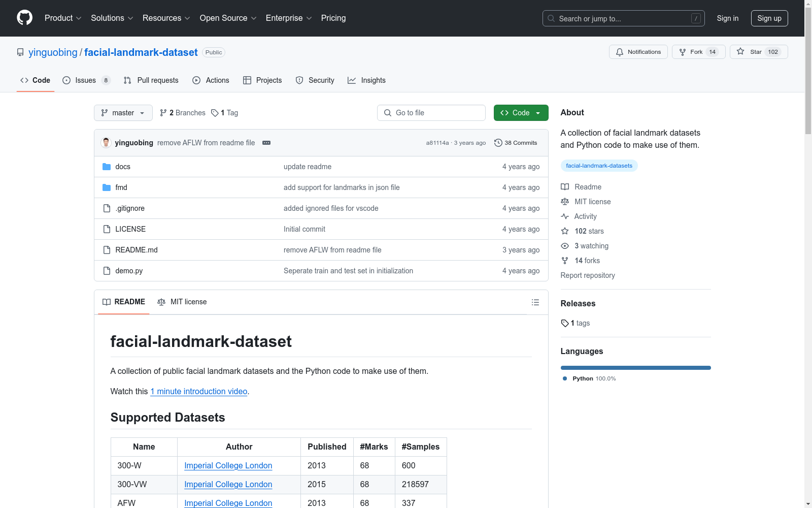Click the demo.py file icon
This screenshot has height=508, width=812.
[107, 271]
